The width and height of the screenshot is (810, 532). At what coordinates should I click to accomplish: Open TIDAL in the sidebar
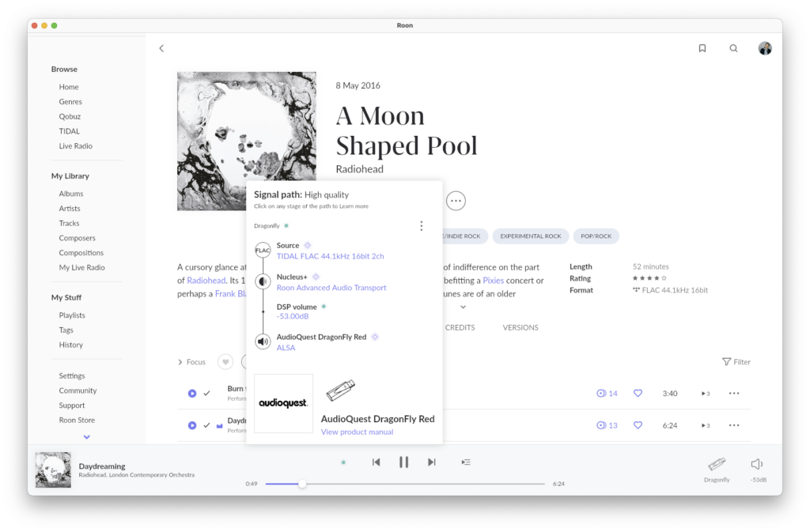[70, 131]
